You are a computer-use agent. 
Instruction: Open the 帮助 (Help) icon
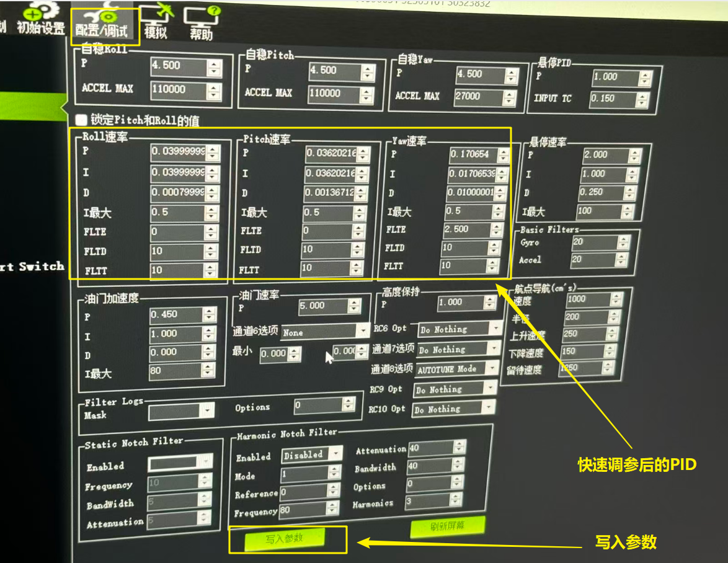pyautogui.click(x=203, y=22)
